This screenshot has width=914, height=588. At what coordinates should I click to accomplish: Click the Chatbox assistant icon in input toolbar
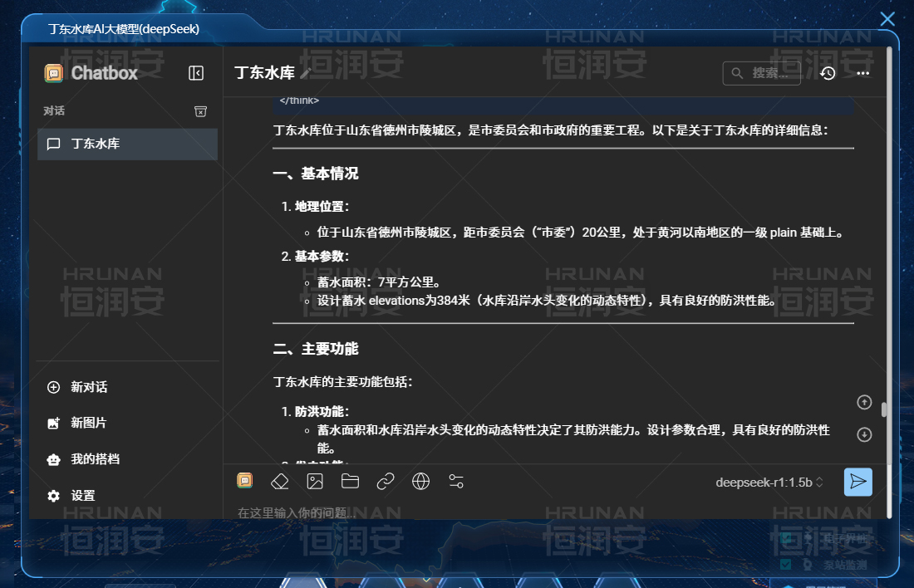click(245, 481)
